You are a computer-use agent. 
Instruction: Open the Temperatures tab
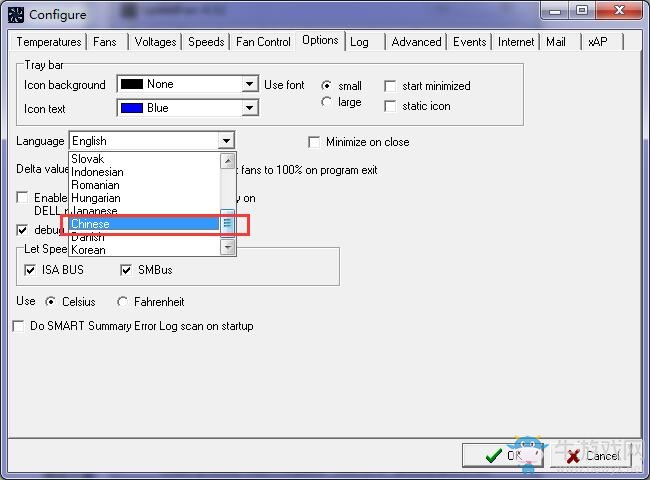(49, 42)
